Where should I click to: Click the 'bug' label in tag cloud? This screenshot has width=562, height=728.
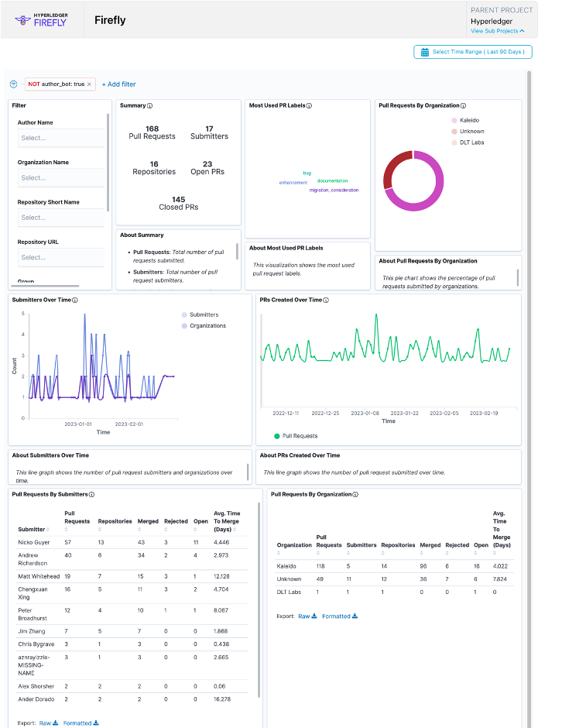307,173
